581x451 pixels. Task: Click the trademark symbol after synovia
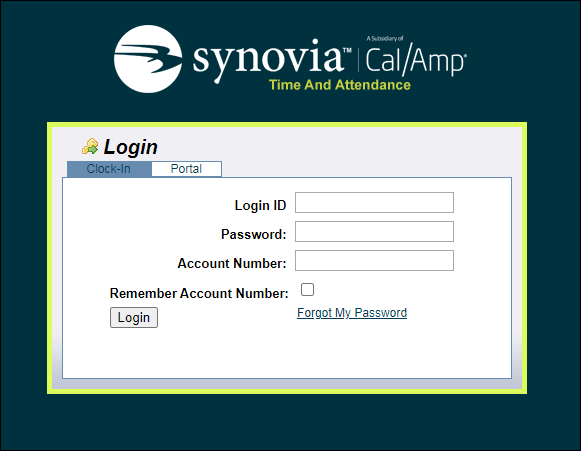pyautogui.click(x=347, y=50)
